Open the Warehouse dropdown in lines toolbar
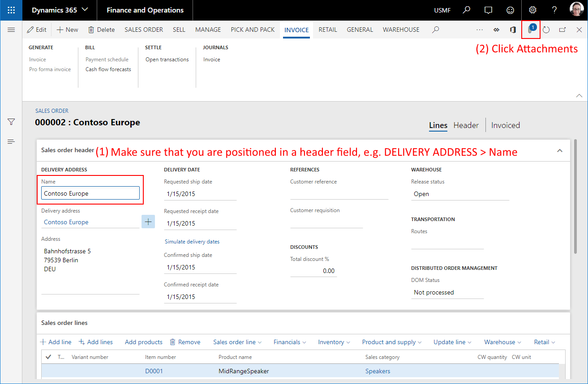Image resolution: width=588 pixels, height=384 pixels. click(502, 342)
